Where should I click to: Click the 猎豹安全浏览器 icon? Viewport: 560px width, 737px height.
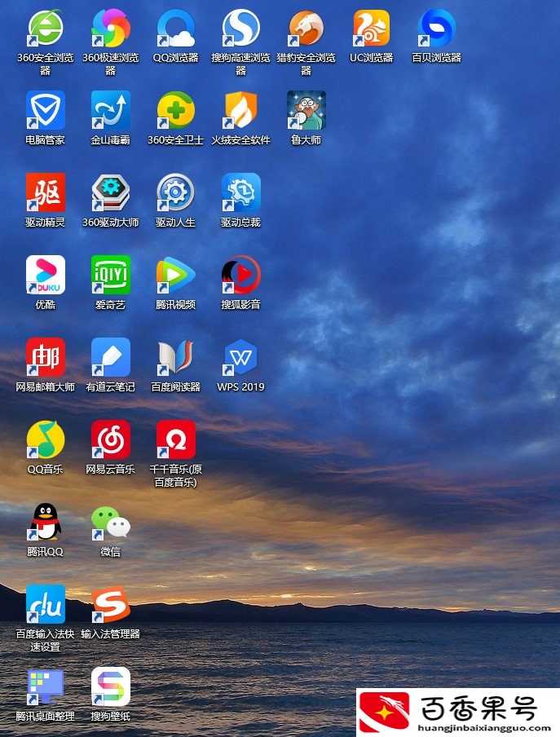[306, 29]
